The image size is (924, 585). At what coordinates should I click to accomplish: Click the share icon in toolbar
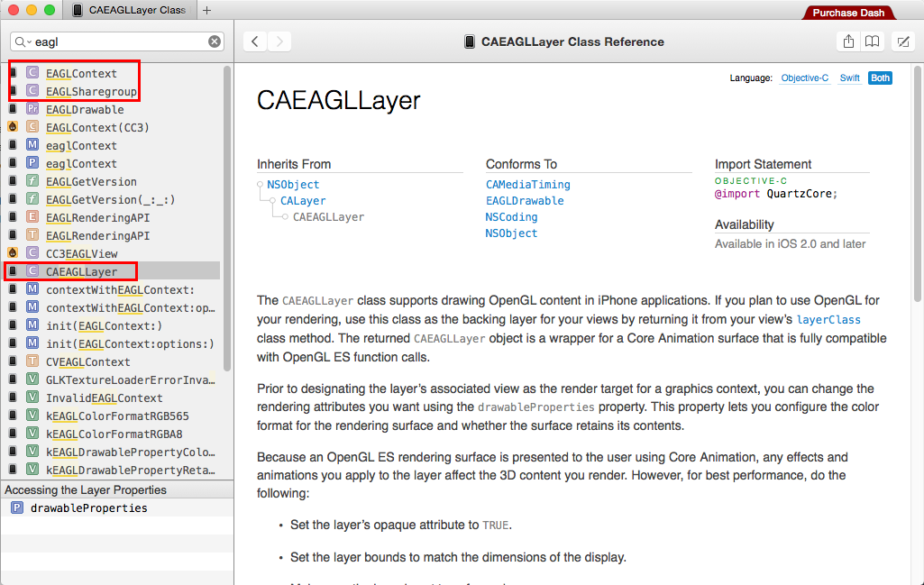coord(848,41)
